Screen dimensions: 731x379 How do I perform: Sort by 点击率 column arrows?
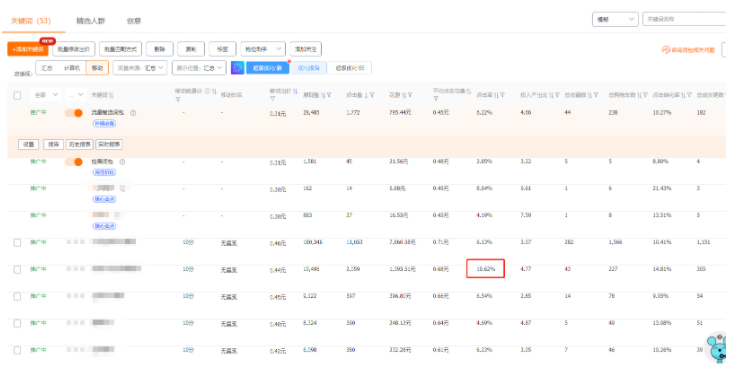click(x=496, y=95)
